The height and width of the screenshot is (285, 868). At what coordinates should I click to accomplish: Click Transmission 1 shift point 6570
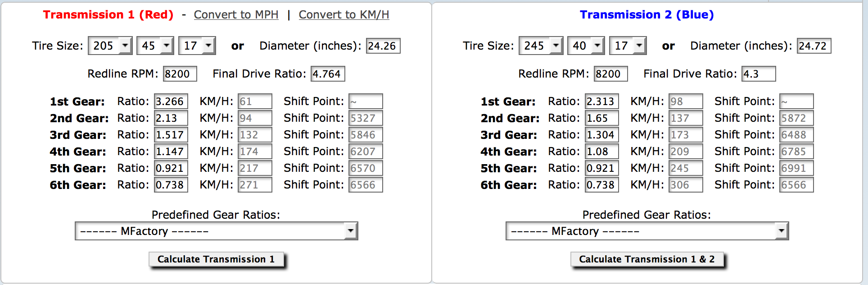point(366,168)
